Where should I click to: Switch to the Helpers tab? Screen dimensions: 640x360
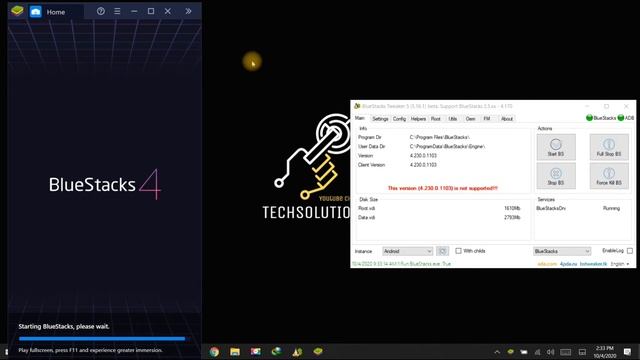pos(418,119)
